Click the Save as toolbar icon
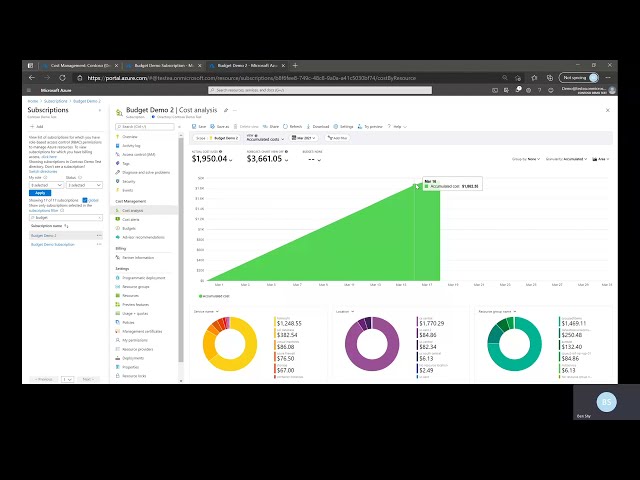 click(x=212, y=127)
